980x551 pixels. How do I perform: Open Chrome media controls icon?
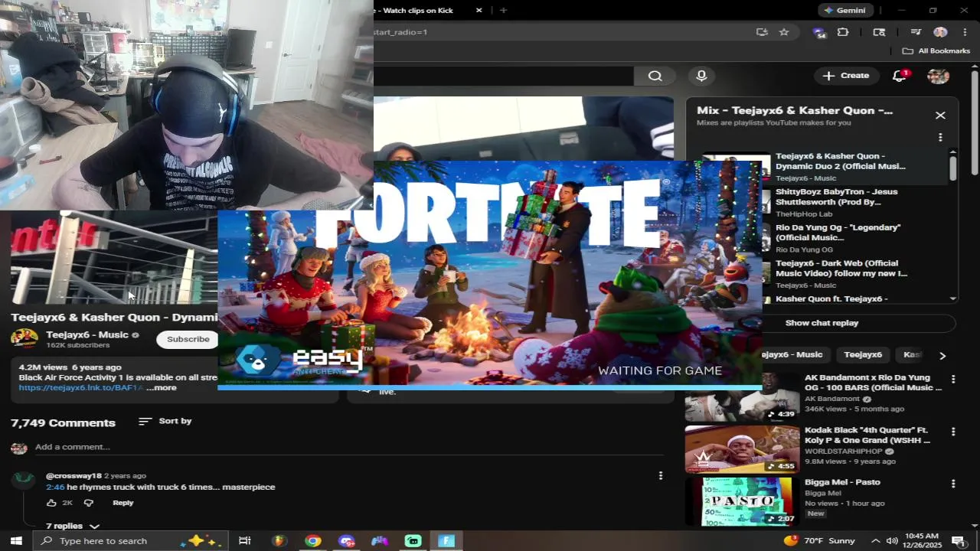click(x=916, y=32)
